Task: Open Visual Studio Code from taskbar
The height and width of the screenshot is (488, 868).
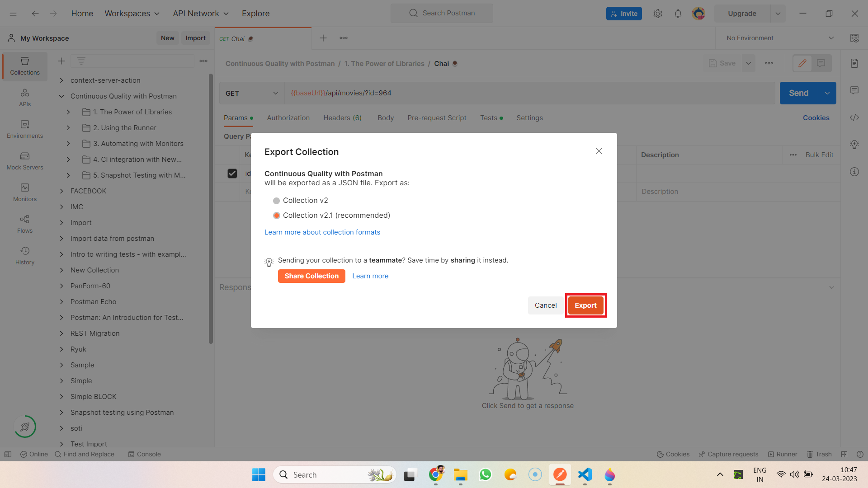Action: (585, 474)
